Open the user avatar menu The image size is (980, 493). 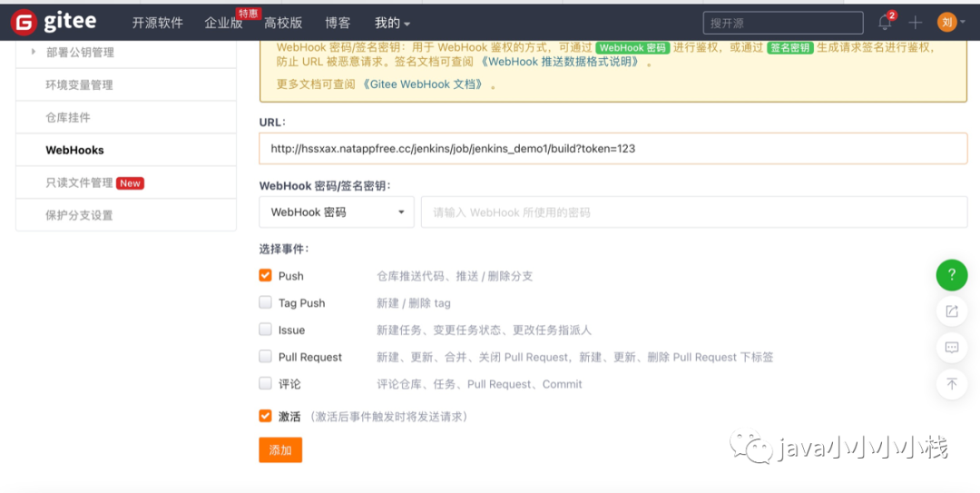pos(946,23)
